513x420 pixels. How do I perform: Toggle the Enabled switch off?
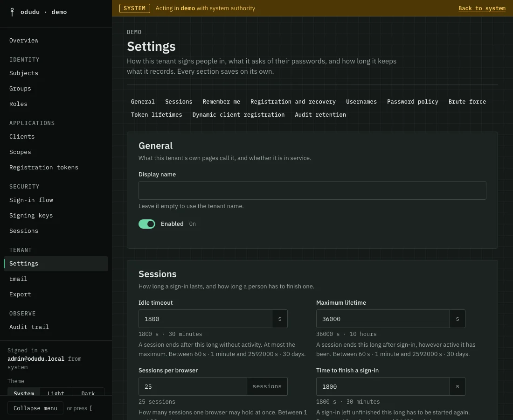(x=147, y=224)
